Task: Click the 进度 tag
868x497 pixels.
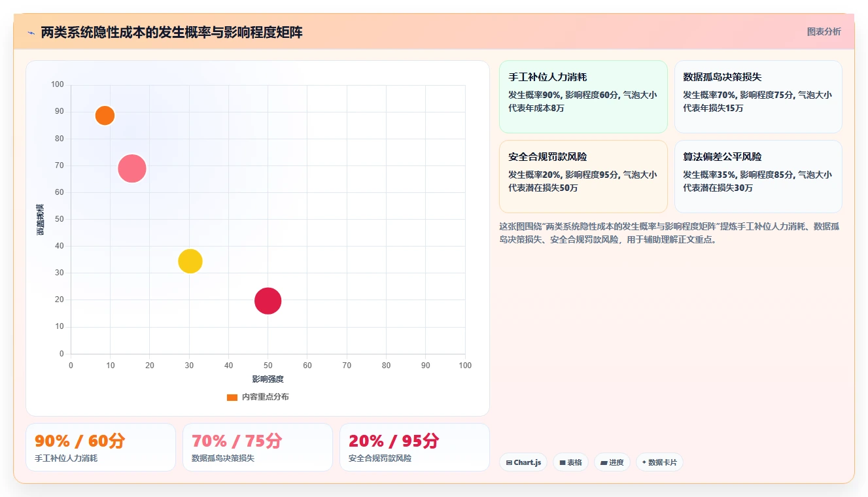Action: [612, 462]
